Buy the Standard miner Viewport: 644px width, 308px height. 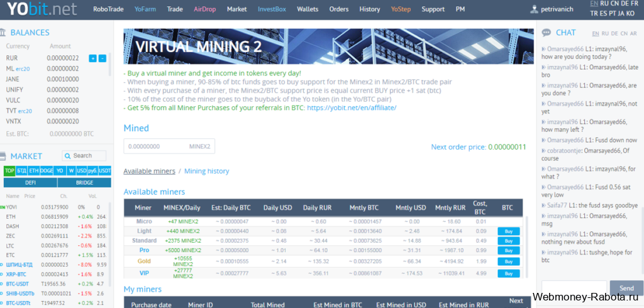pos(508,241)
